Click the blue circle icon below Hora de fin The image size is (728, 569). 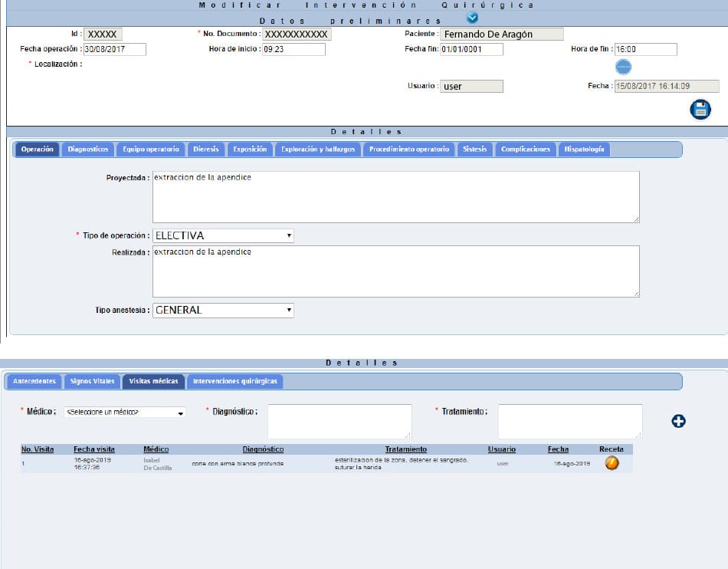(x=623, y=67)
